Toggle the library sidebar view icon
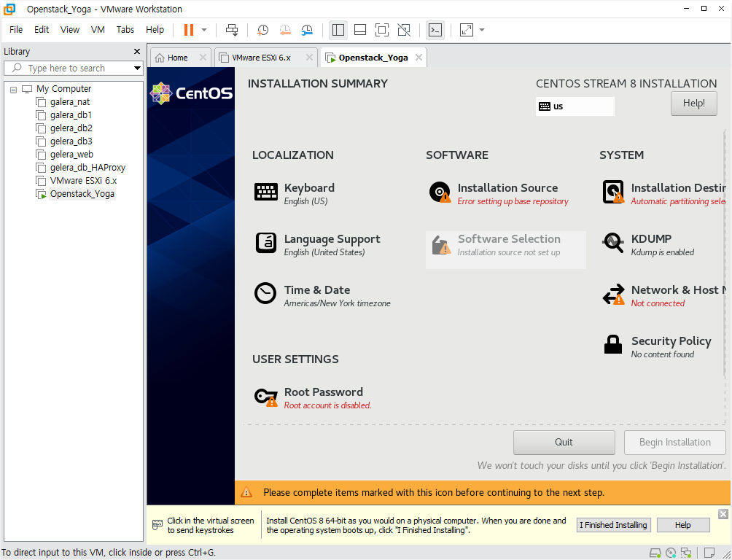This screenshot has width=732, height=560. click(338, 30)
